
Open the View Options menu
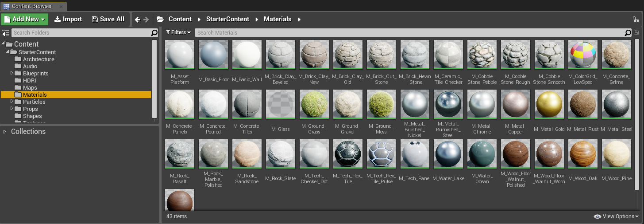pyautogui.click(x=617, y=216)
